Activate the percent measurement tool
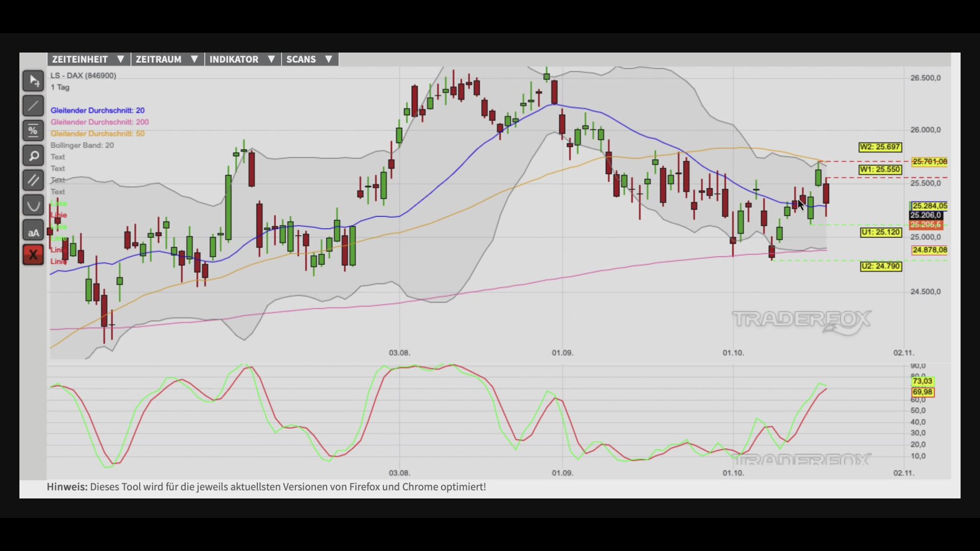980x551 pixels. point(33,131)
